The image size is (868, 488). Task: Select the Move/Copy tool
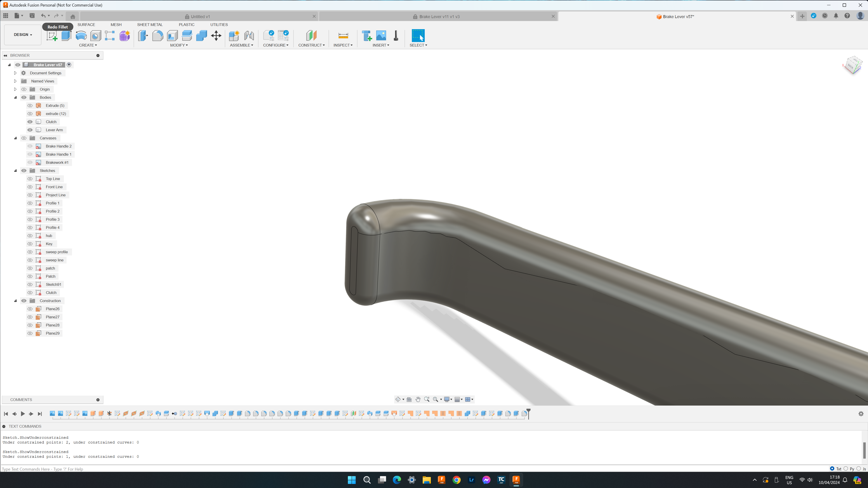click(216, 36)
